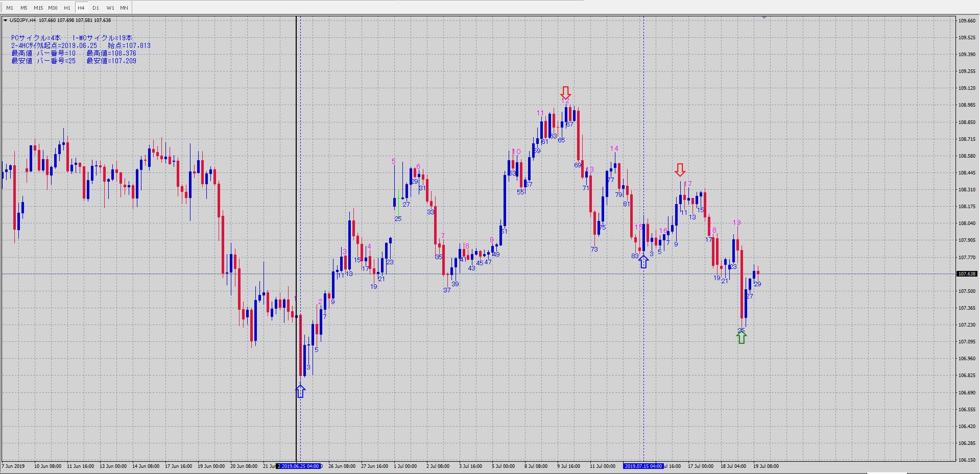Click the '19 Jul 08:00' time axis label
Screen dimensions: 980x474
pyautogui.click(x=766, y=466)
